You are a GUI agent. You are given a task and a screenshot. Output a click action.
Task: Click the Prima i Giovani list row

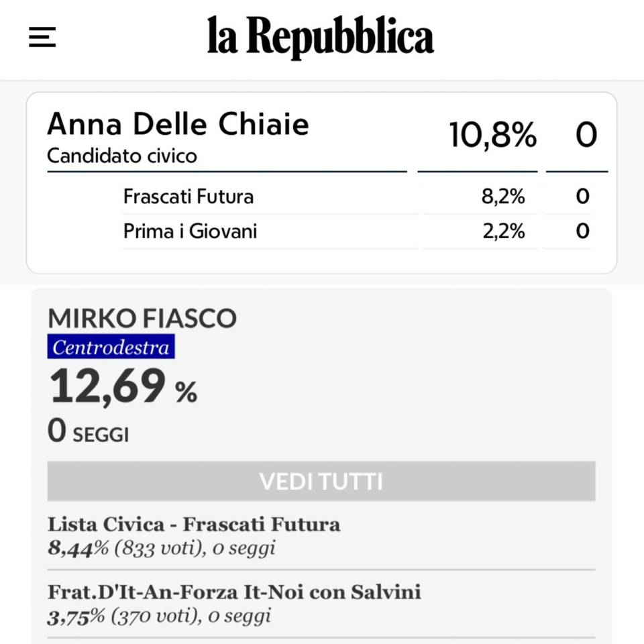[190, 231]
